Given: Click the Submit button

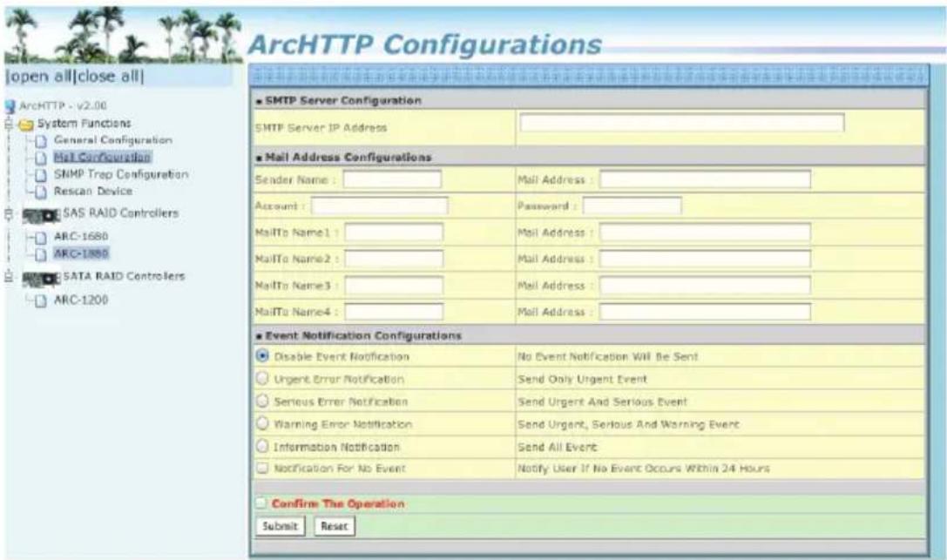Looking at the screenshot, I should coord(281,526).
